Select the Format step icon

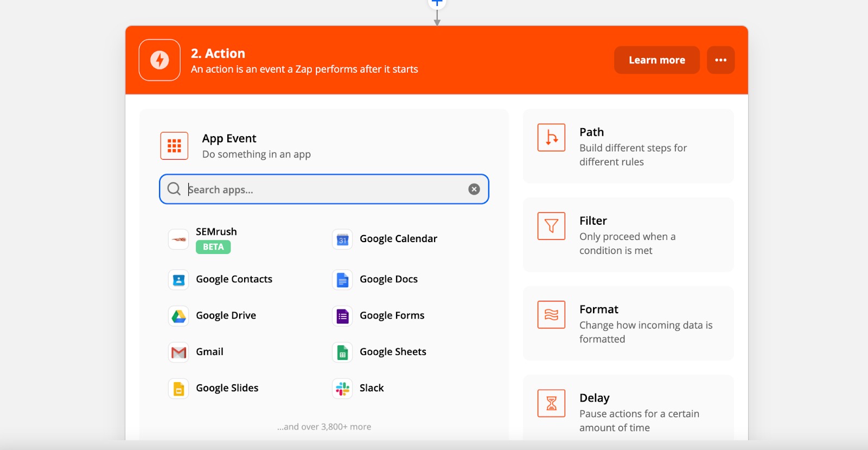tap(551, 315)
